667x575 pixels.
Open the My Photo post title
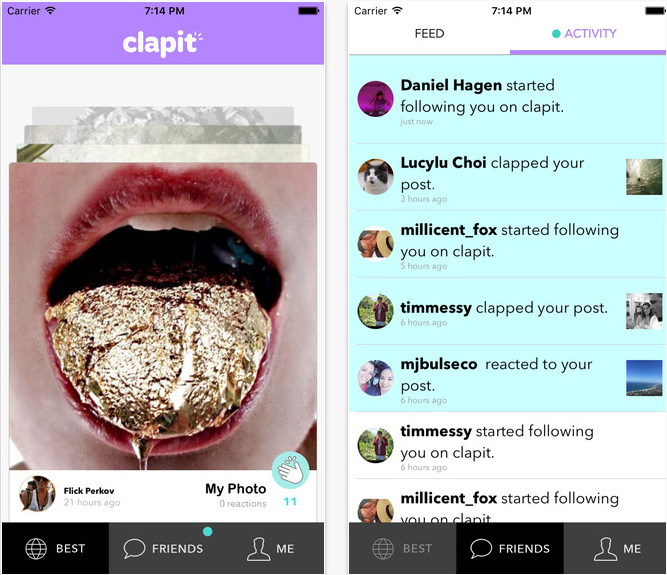pyautogui.click(x=236, y=489)
